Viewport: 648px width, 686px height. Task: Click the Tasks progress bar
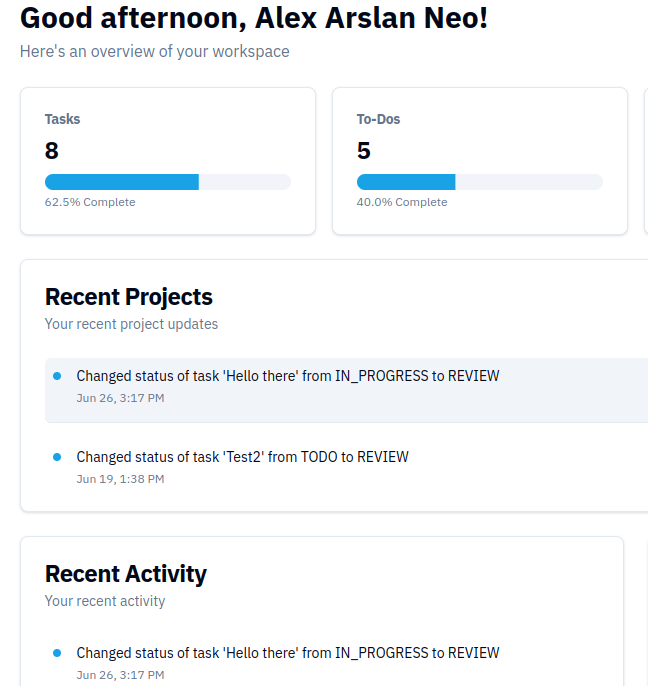(167, 182)
